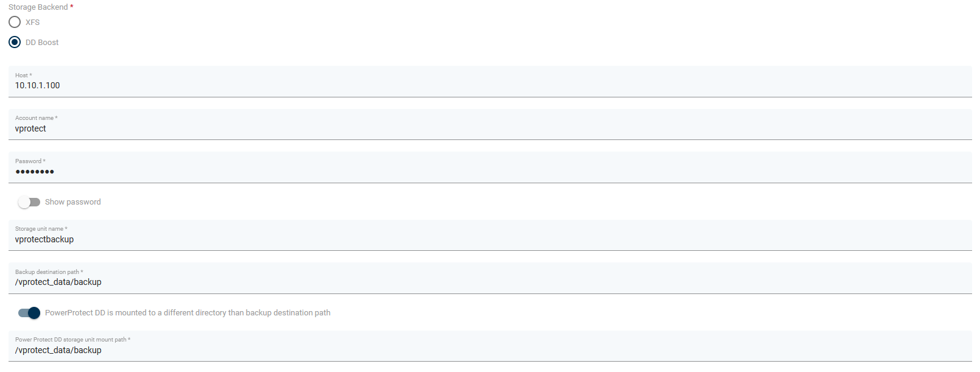Click the Storage unit name value vprotectbackup

[x=44, y=240]
